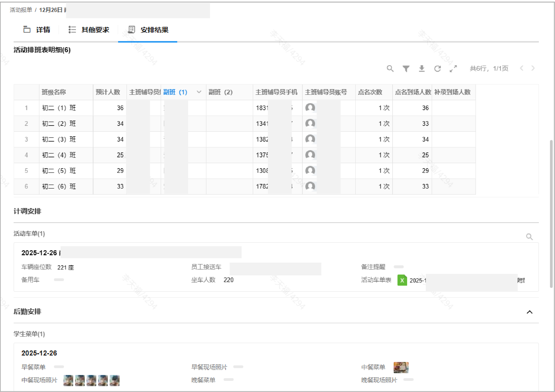This screenshot has width=555, height=392.
Task: Click the table search magnifier icon
Action: click(x=390, y=68)
